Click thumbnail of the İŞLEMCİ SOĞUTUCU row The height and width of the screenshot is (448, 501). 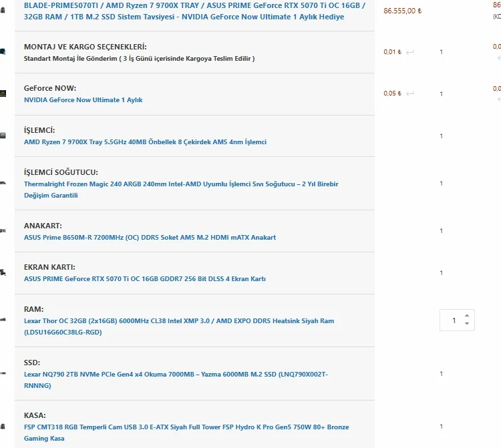(3, 183)
